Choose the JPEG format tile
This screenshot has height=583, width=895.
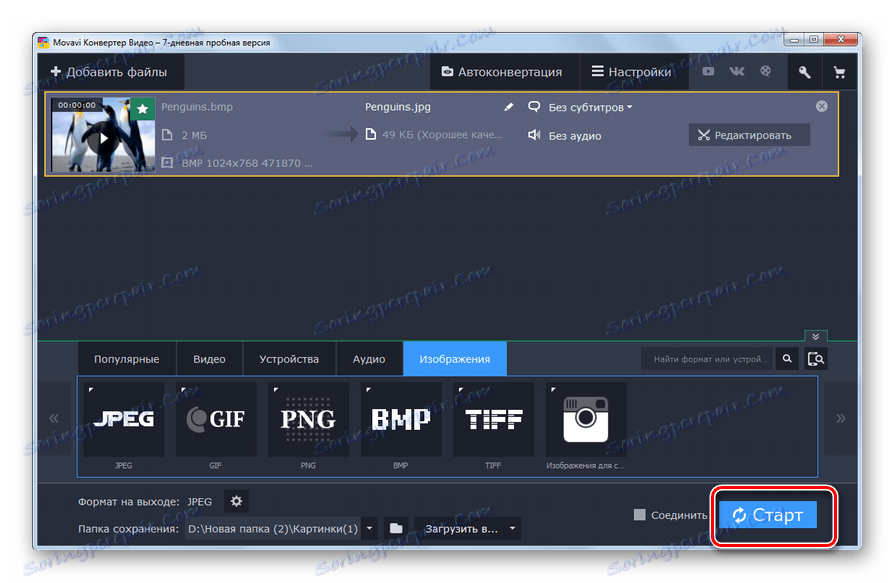[x=123, y=420]
